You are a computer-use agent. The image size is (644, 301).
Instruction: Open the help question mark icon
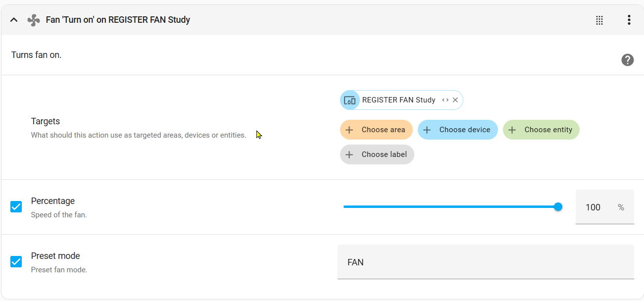[x=627, y=60]
